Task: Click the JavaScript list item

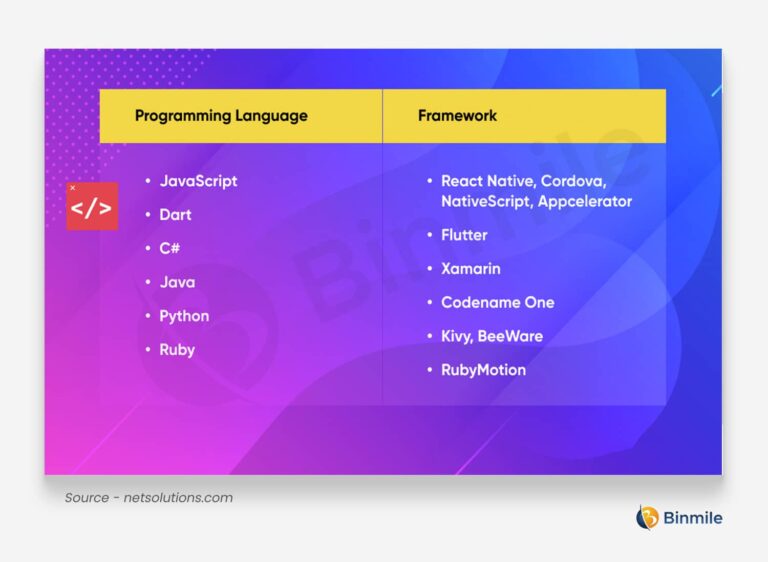Action: click(198, 181)
